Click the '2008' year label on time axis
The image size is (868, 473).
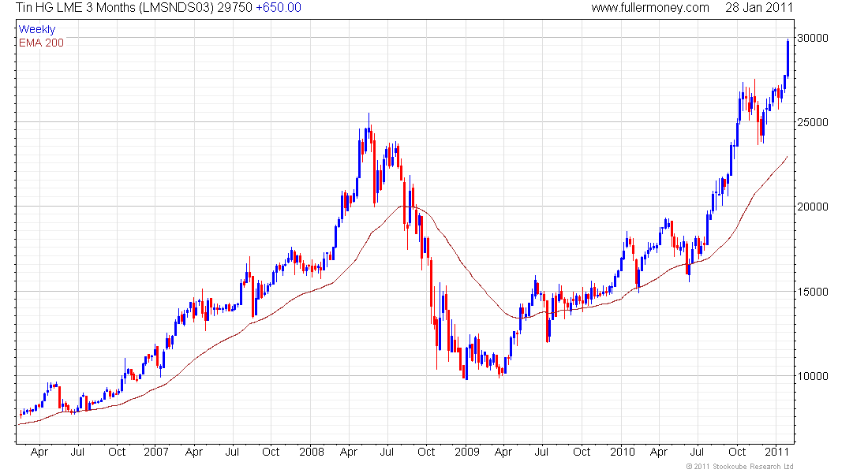click(x=312, y=452)
